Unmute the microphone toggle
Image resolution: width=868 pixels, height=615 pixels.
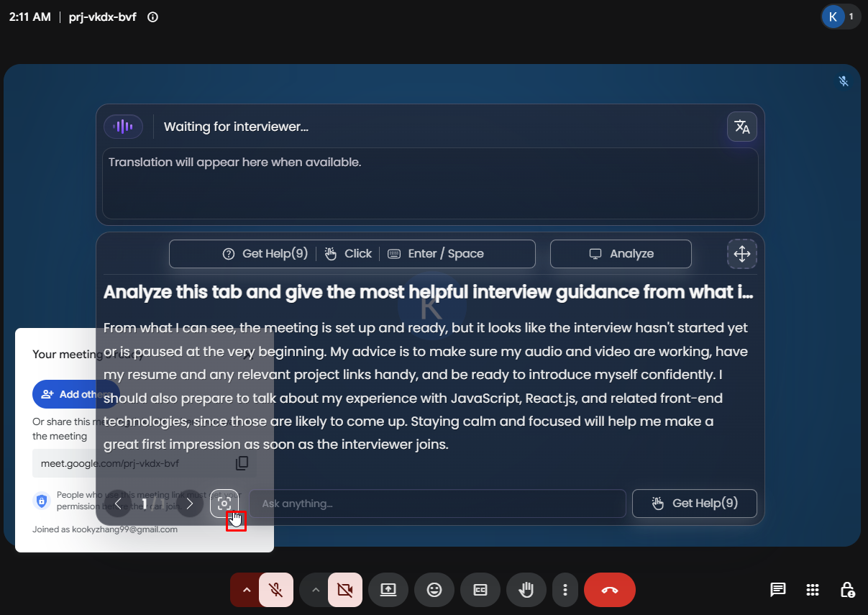pyautogui.click(x=276, y=591)
